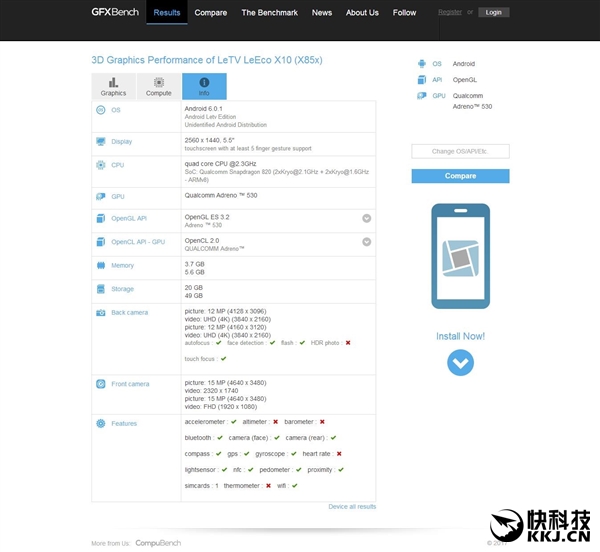Click the Login button
The image size is (600, 552).
tap(494, 12)
